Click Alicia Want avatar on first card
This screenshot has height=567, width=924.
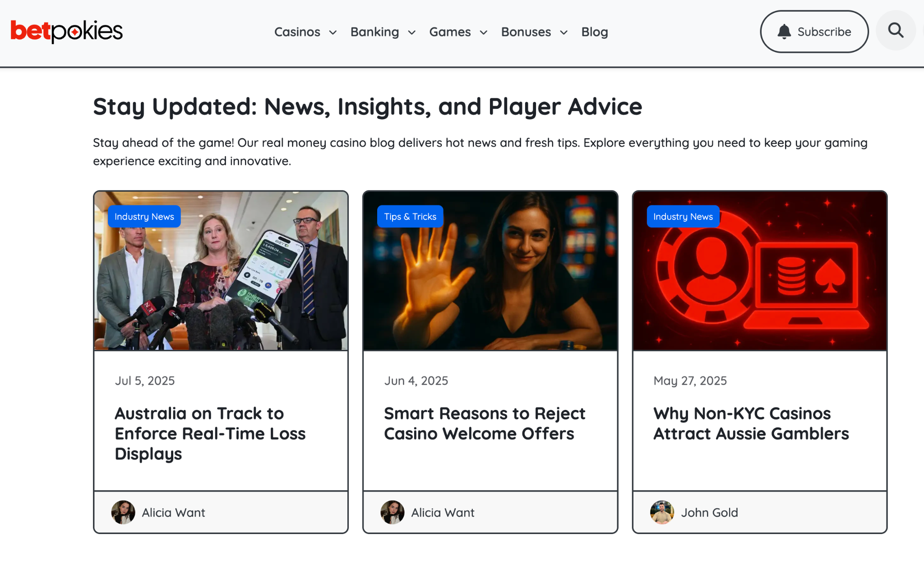[x=123, y=512]
